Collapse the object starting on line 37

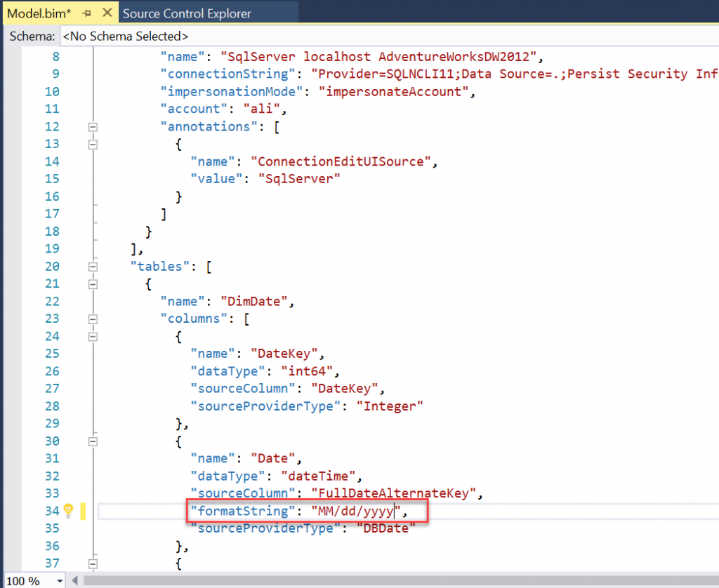91,563
